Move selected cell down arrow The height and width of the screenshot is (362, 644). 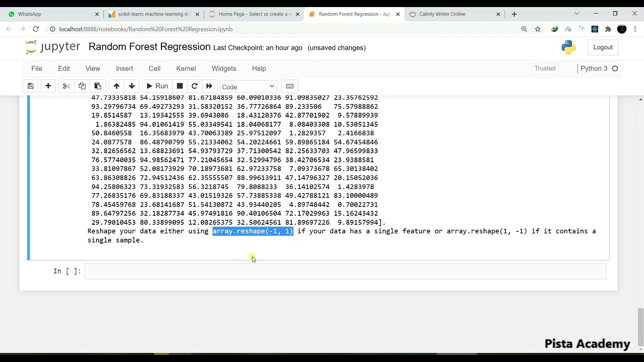coord(132,86)
